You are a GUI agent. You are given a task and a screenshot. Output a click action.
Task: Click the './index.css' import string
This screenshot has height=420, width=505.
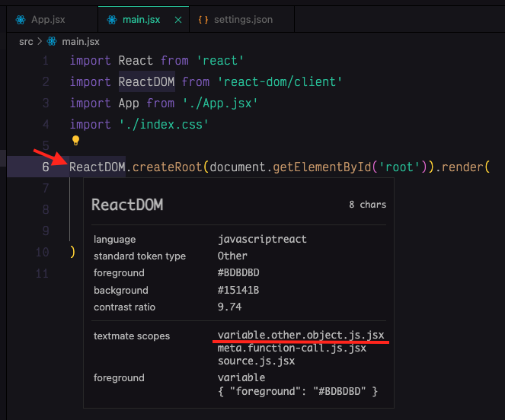164,124
